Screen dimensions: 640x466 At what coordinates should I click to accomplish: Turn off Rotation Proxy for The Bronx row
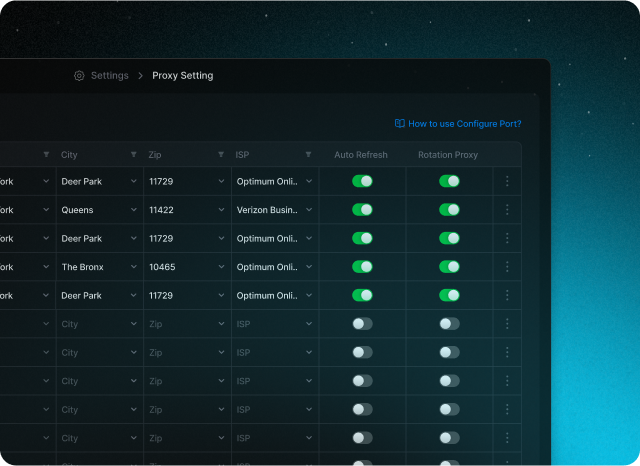[449, 267]
